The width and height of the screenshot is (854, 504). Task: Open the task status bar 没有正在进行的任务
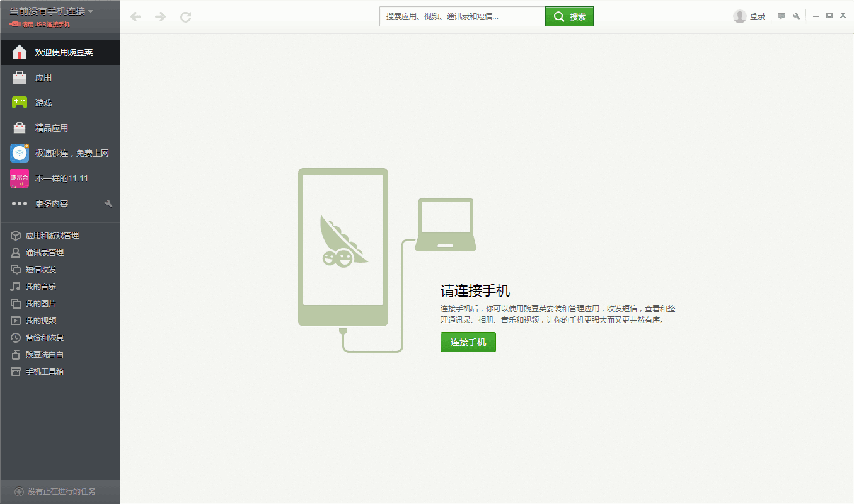tap(60, 491)
